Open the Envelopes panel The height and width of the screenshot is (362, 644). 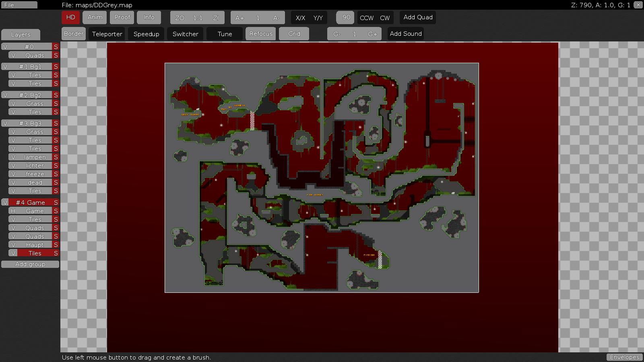(624, 357)
